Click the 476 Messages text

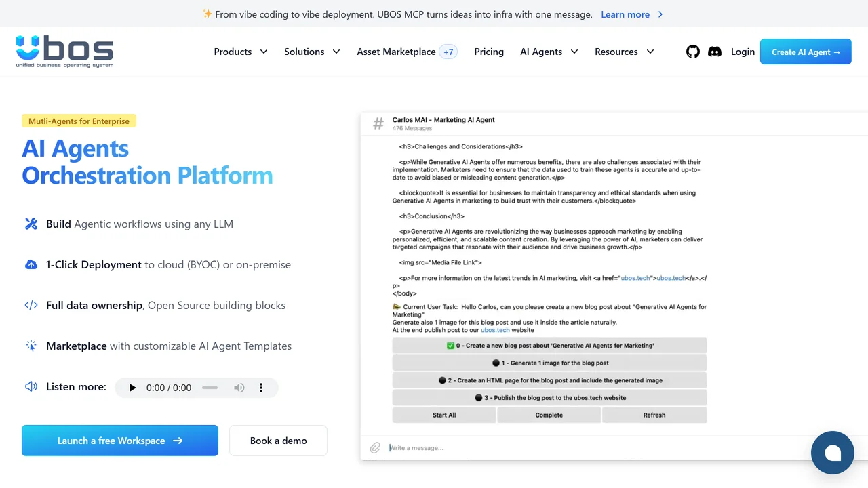(412, 128)
